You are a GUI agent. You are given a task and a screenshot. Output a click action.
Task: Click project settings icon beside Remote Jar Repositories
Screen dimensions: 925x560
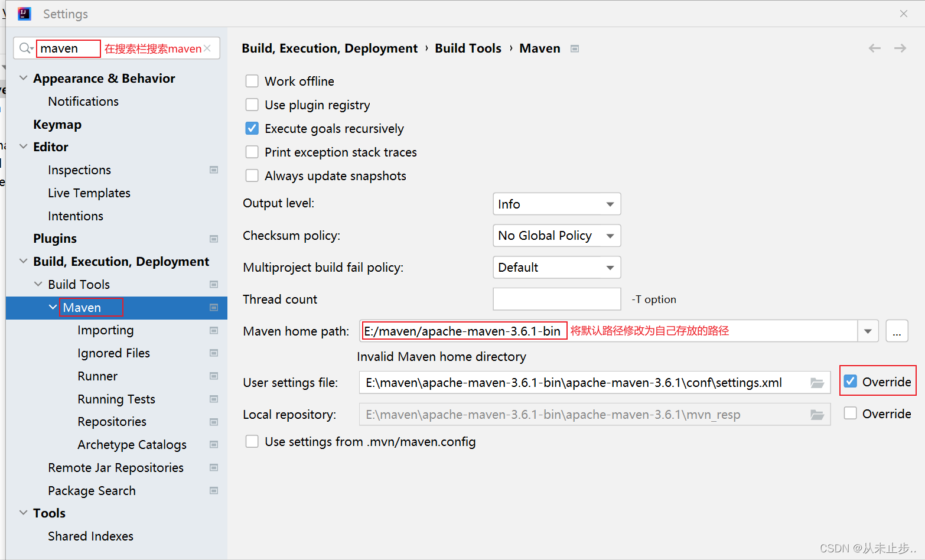(x=214, y=468)
